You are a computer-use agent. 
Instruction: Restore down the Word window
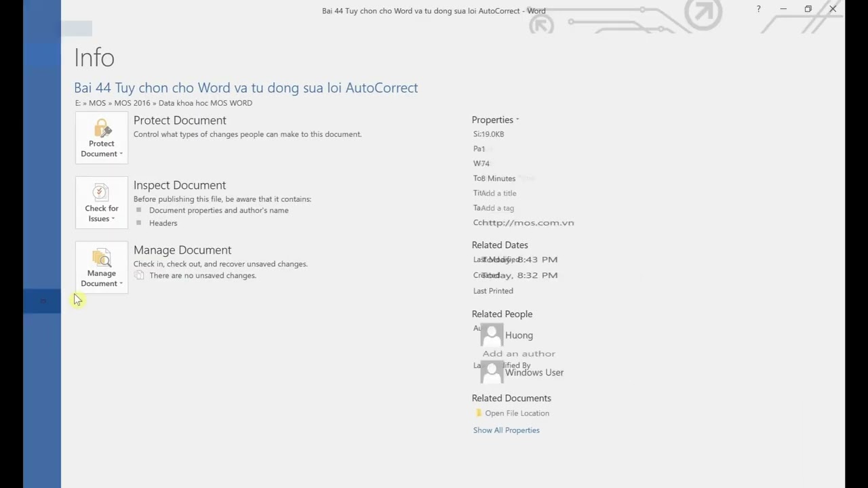click(x=808, y=9)
